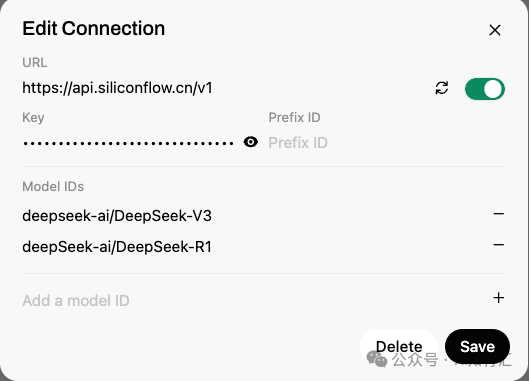The height and width of the screenshot is (381, 529).
Task: Click the Prefix ID label heading
Action: click(294, 117)
